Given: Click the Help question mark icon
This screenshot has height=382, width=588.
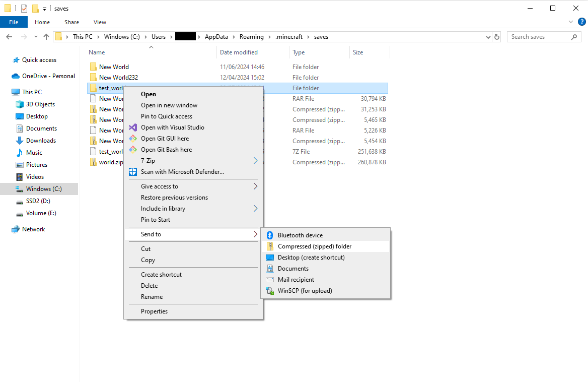Looking at the screenshot, I should pos(581,22).
